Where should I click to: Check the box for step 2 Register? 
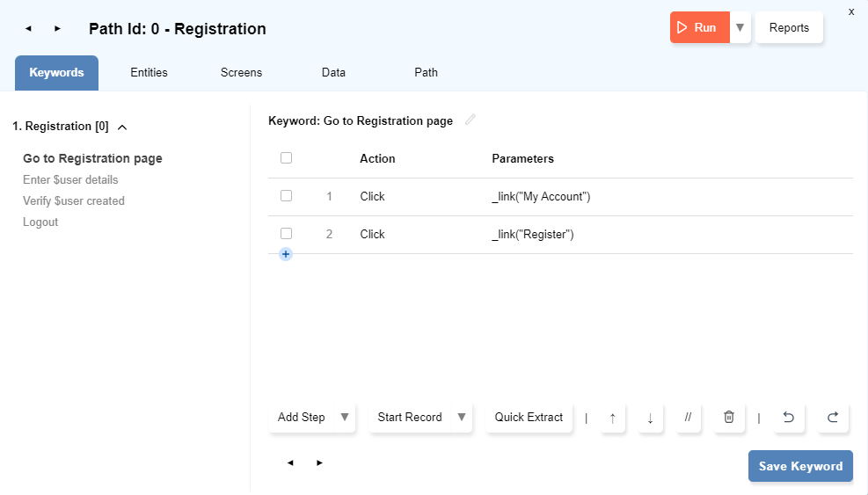point(286,234)
